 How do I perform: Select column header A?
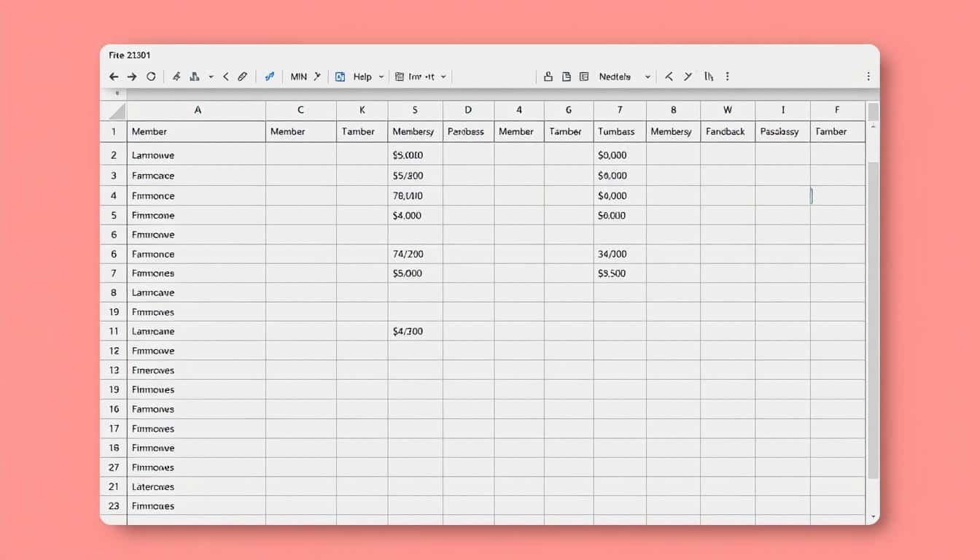click(197, 111)
